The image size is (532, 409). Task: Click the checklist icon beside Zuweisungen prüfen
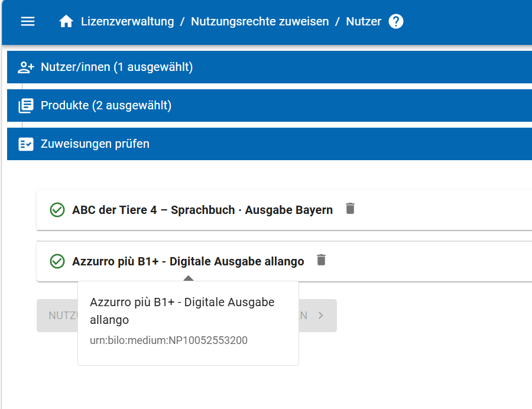coord(26,144)
